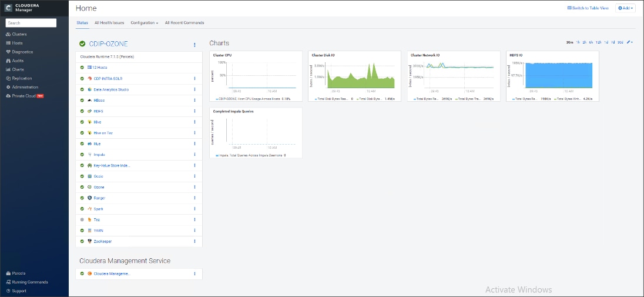The height and width of the screenshot is (297, 644).
Task: Open the CDIP-OZONE cluster link
Action: [x=109, y=44]
